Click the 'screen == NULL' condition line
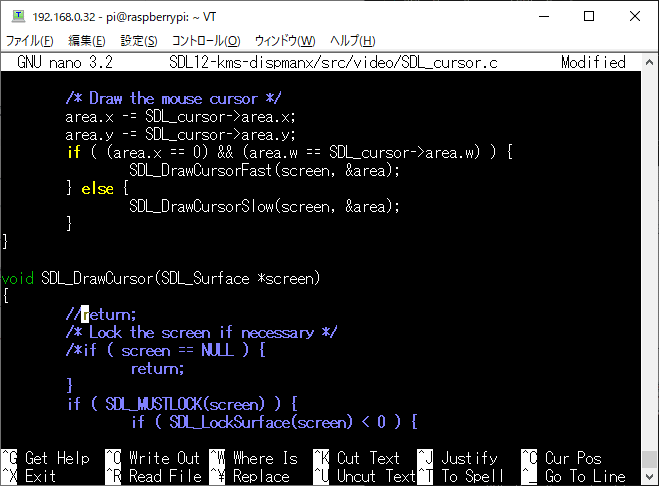Image resolution: width=659 pixels, height=486 pixels. point(166,351)
